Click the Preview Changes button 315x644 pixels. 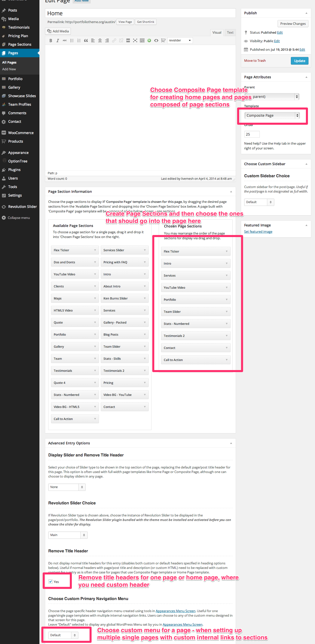pyautogui.click(x=293, y=24)
